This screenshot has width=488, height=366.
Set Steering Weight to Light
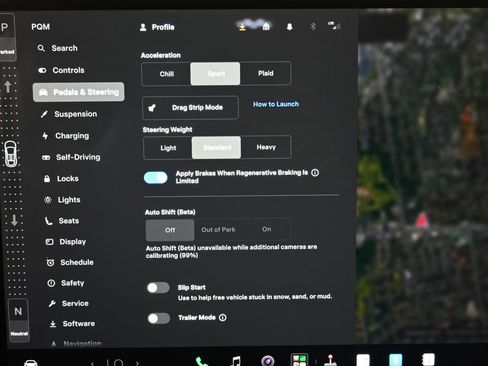[x=168, y=148]
